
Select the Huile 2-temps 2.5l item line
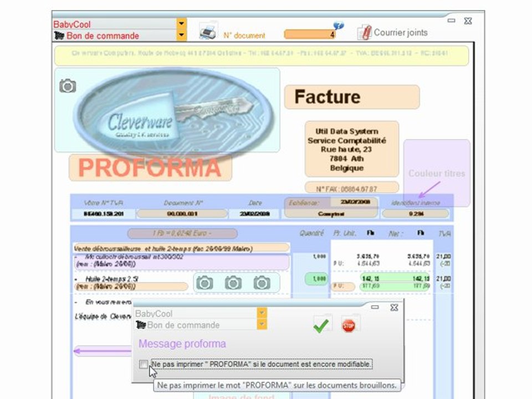coord(112,279)
